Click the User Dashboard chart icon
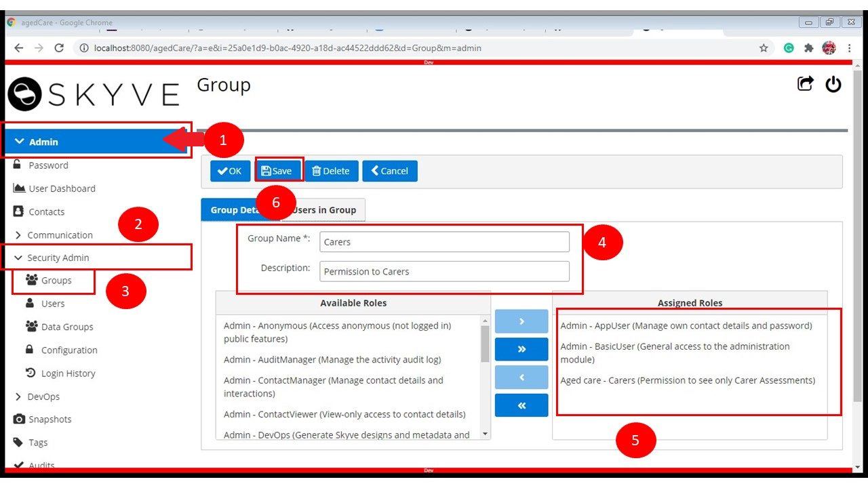The height and width of the screenshot is (488, 868). coord(19,188)
